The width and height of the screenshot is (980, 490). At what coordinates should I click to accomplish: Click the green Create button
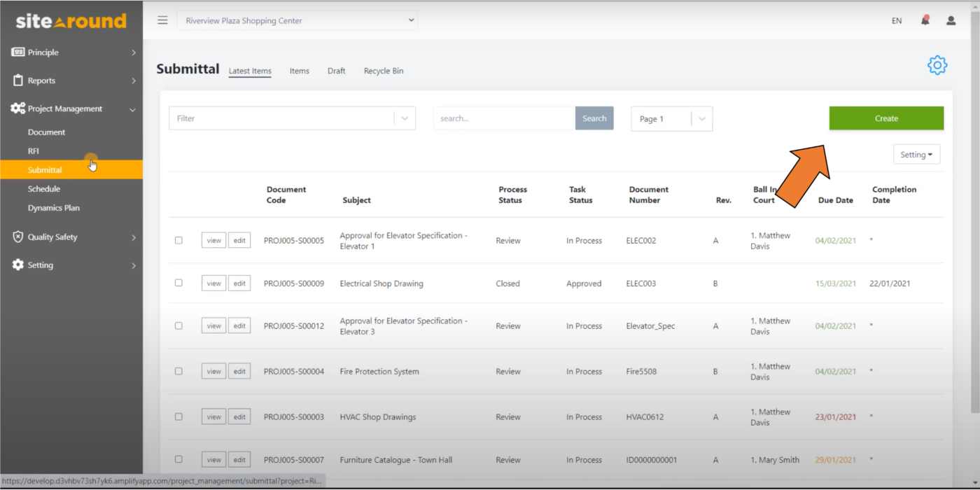point(886,118)
